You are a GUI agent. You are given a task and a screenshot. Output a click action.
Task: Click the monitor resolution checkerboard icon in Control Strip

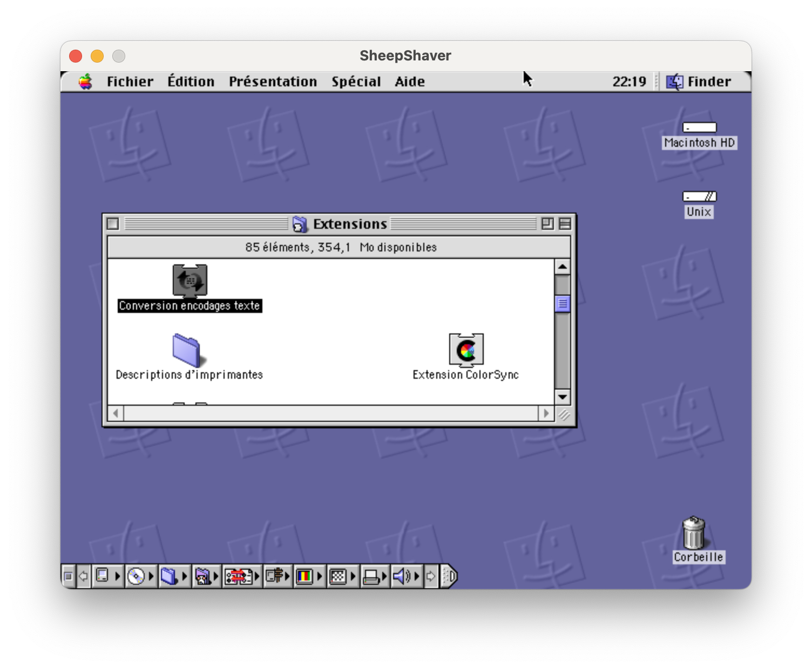pyautogui.click(x=338, y=576)
